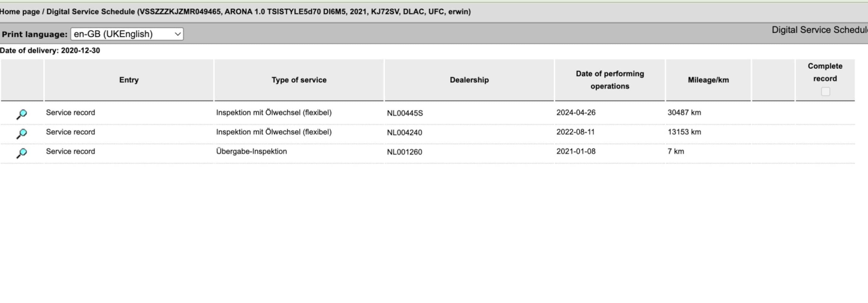View the Übergabe-Inspektion record via magnifier icon
Viewport: 868px width, 303px height.
pos(21,153)
